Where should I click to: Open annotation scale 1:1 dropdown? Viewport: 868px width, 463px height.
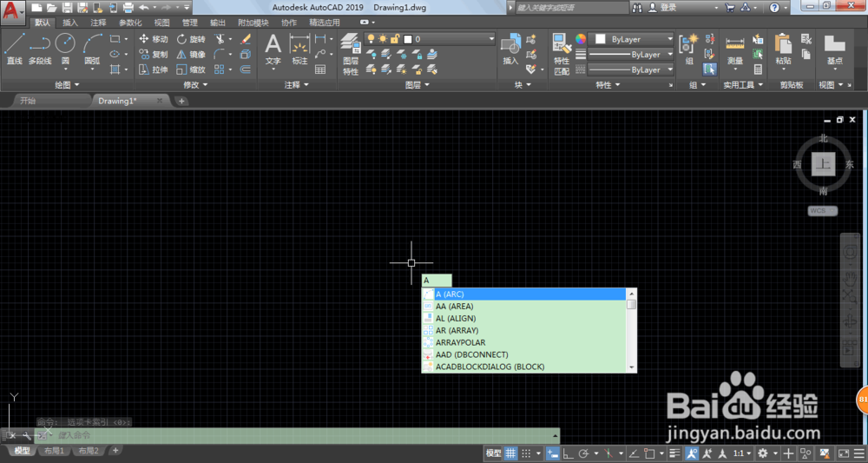(x=742, y=453)
